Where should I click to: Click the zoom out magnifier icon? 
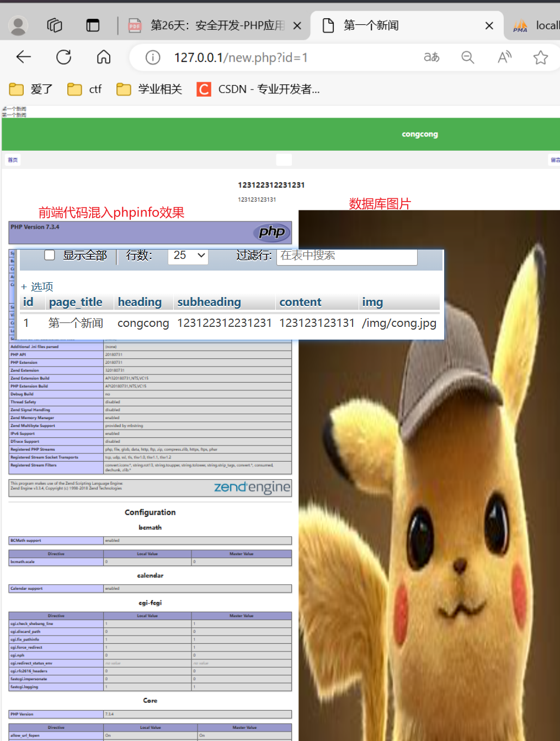click(x=468, y=57)
